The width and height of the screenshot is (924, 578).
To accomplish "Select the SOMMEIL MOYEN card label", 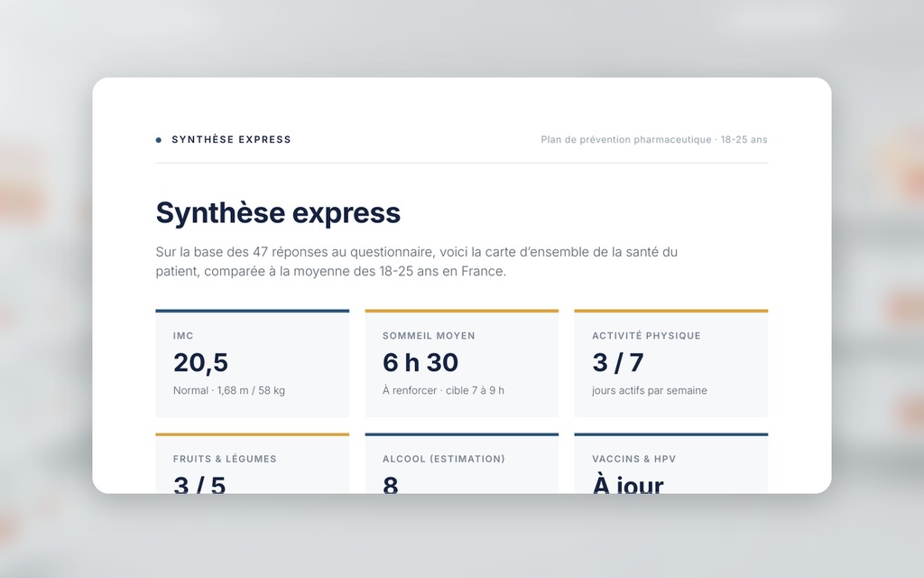I will click(x=429, y=336).
